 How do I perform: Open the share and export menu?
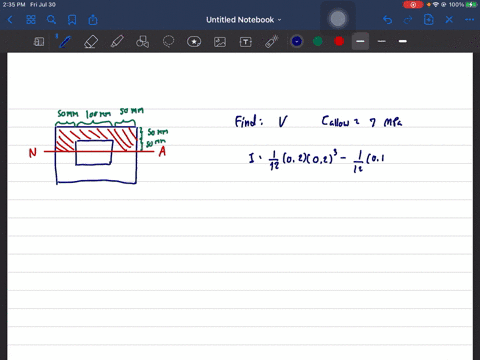pyautogui.click(x=93, y=20)
